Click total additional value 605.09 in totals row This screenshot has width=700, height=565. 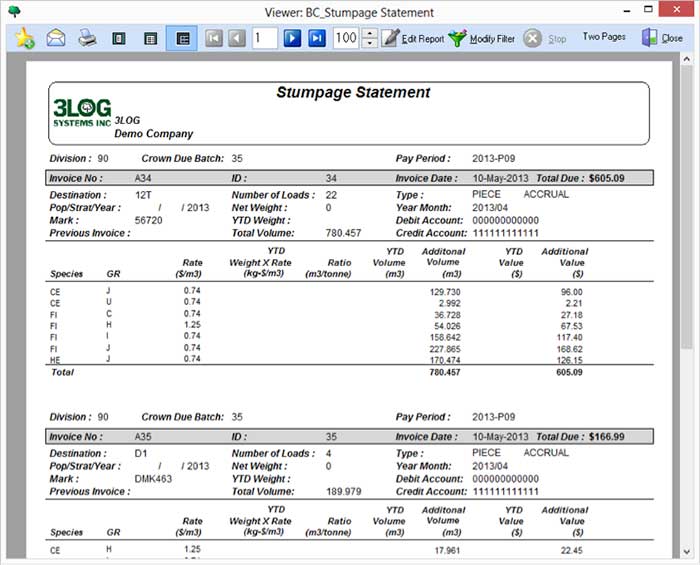569,372
